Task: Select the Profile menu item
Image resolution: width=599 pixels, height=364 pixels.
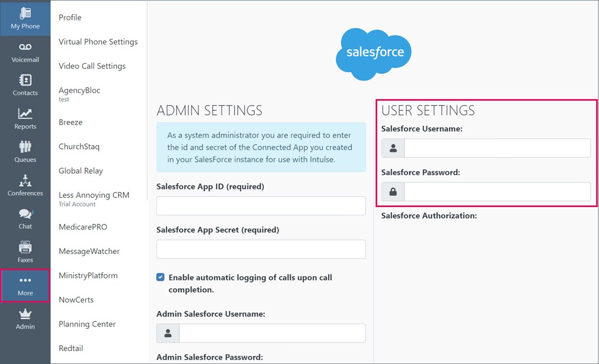Action: click(x=70, y=18)
